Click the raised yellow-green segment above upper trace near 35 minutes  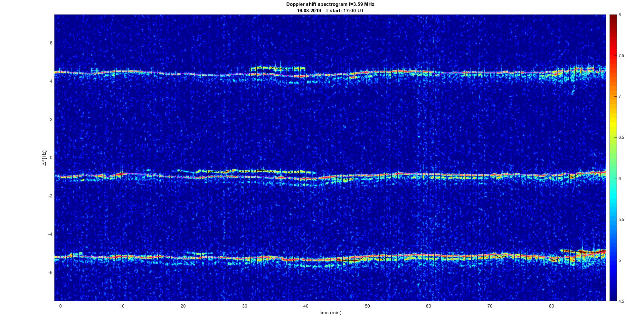[x=278, y=69]
